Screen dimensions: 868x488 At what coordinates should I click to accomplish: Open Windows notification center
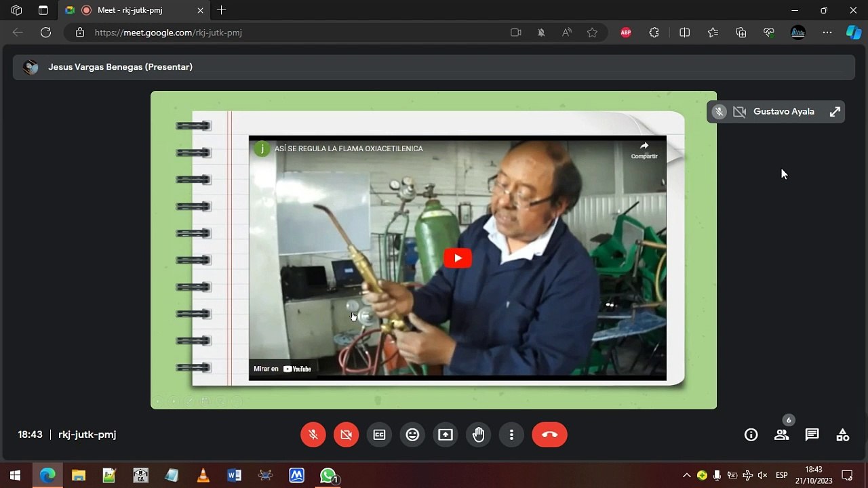click(847, 475)
